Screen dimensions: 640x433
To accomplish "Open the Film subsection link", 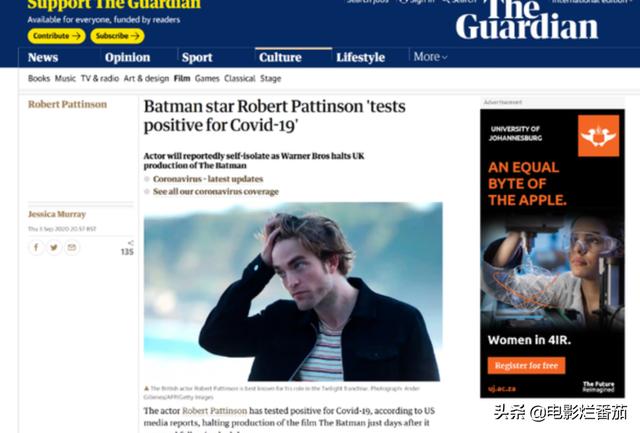I will tap(182, 78).
